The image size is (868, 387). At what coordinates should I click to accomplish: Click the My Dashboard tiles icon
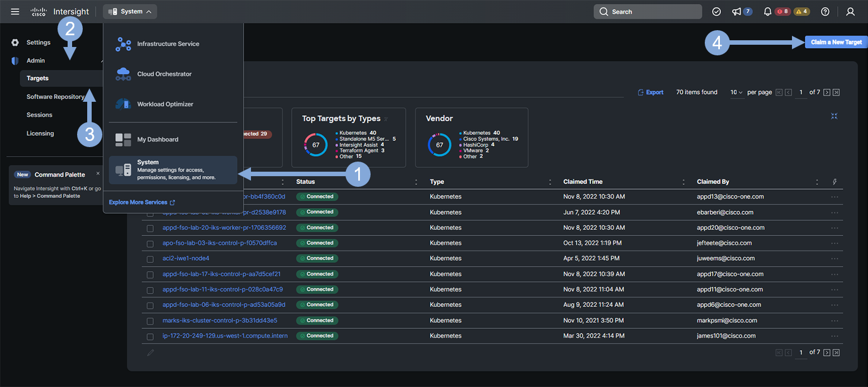123,139
